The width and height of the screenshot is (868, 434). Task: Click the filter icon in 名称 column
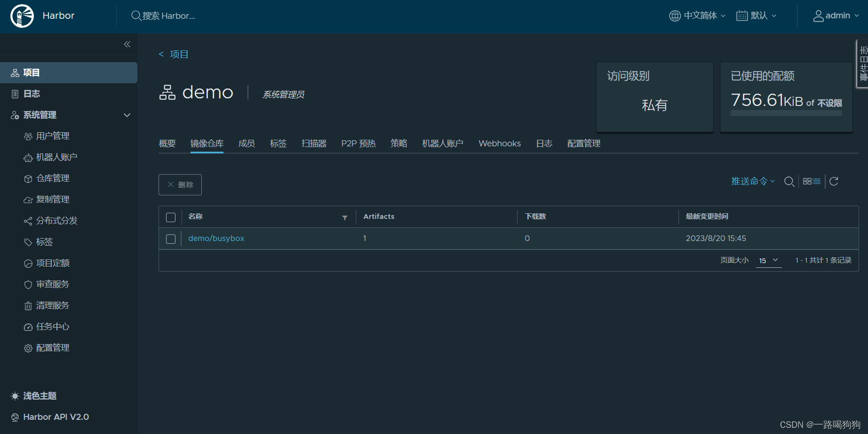pos(345,217)
